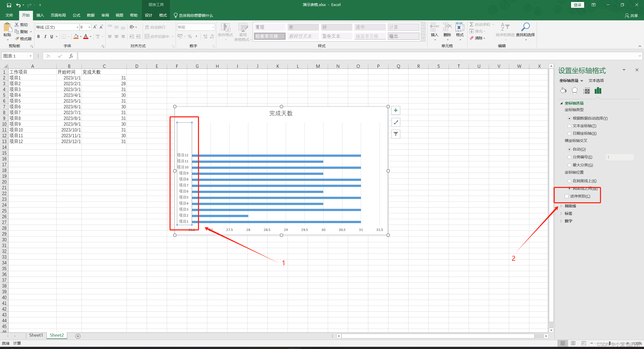The width and height of the screenshot is (644, 349).
Task: Select the Effects pentagon icon in axis pane
Action: click(575, 90)
